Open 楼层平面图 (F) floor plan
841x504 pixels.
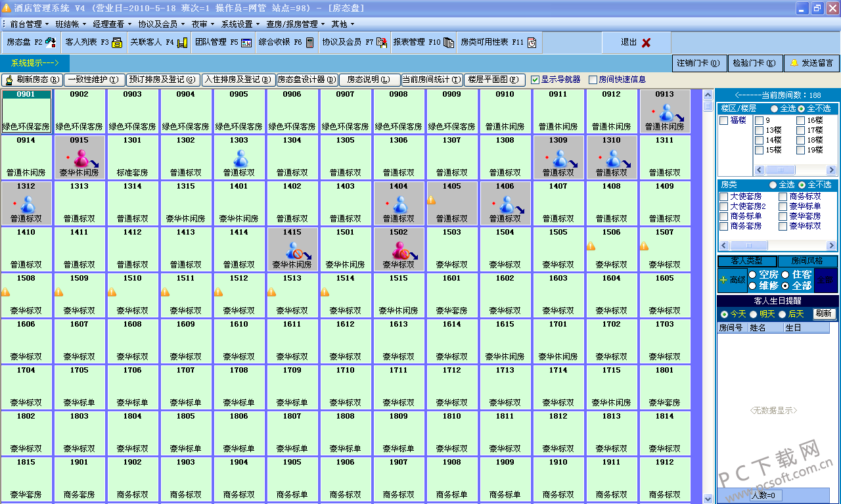495,80
